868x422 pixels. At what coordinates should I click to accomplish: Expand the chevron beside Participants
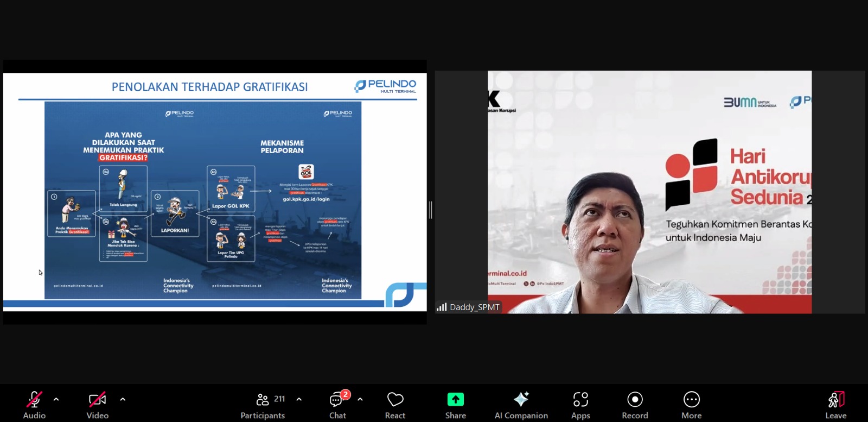click(x=299, y=399)
